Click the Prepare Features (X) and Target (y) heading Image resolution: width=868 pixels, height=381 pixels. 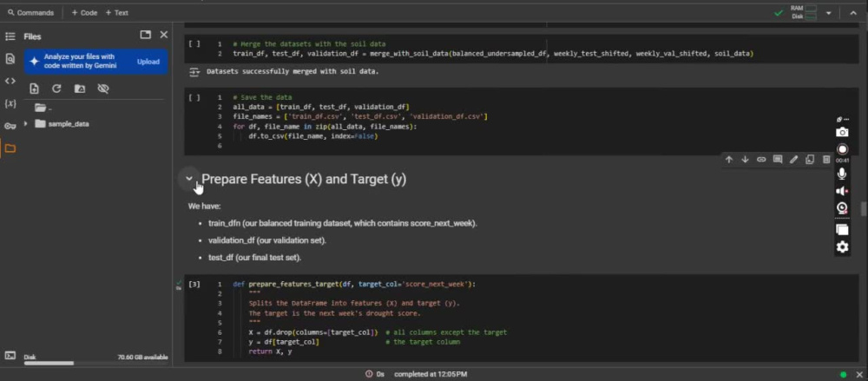point(304,180)
